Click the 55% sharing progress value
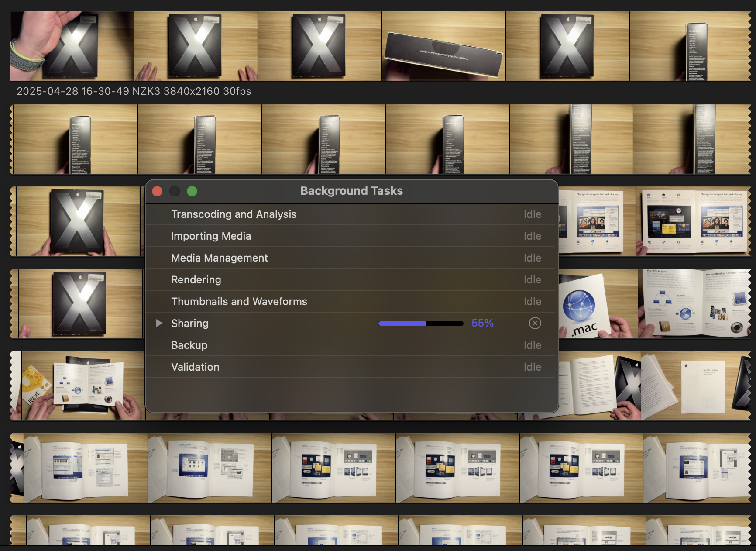The image size is (756, 551). 482,323
